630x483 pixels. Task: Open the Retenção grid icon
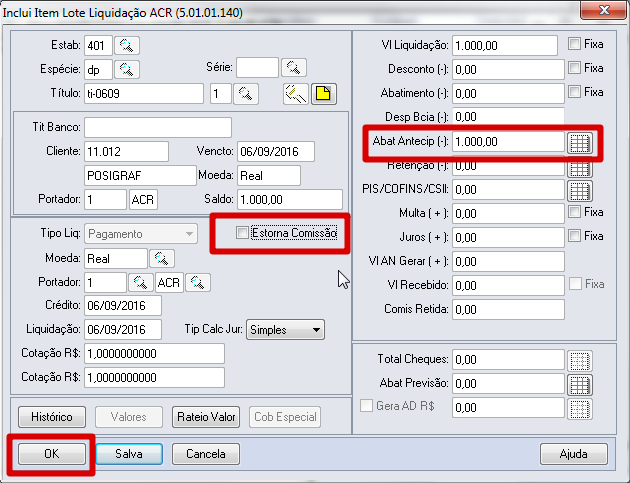coord(580,169)
